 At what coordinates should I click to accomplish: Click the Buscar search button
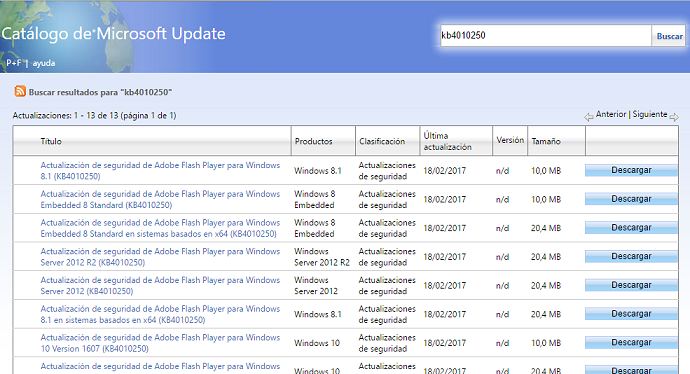point(669,36)
